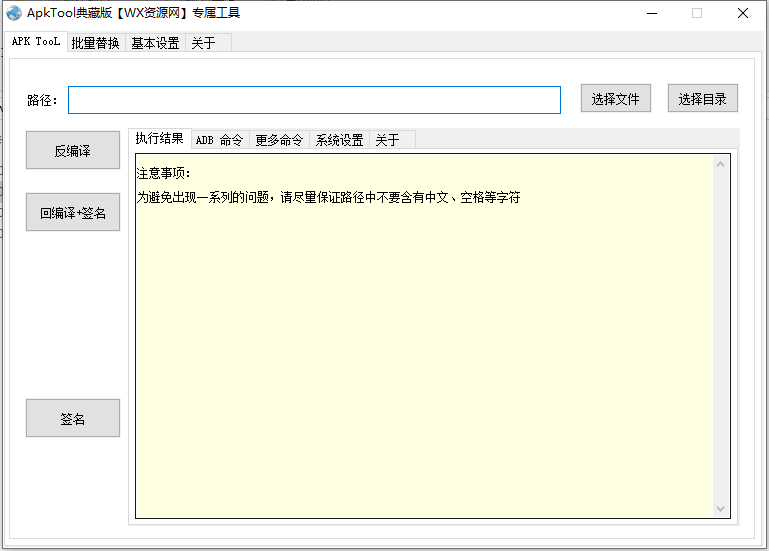Click the 选择目录 button
Screen dimensions: 769x551
(x=702, y=99)
